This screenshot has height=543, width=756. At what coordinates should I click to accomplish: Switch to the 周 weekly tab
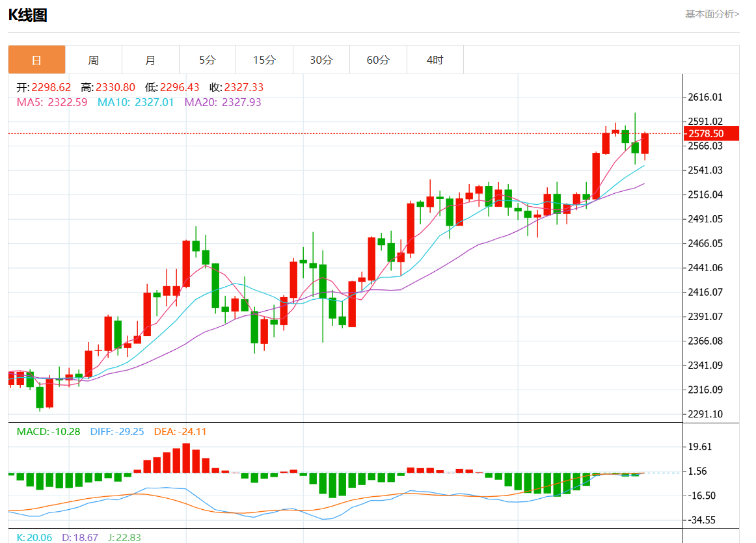pyautogui.click(x=94, y=60)
